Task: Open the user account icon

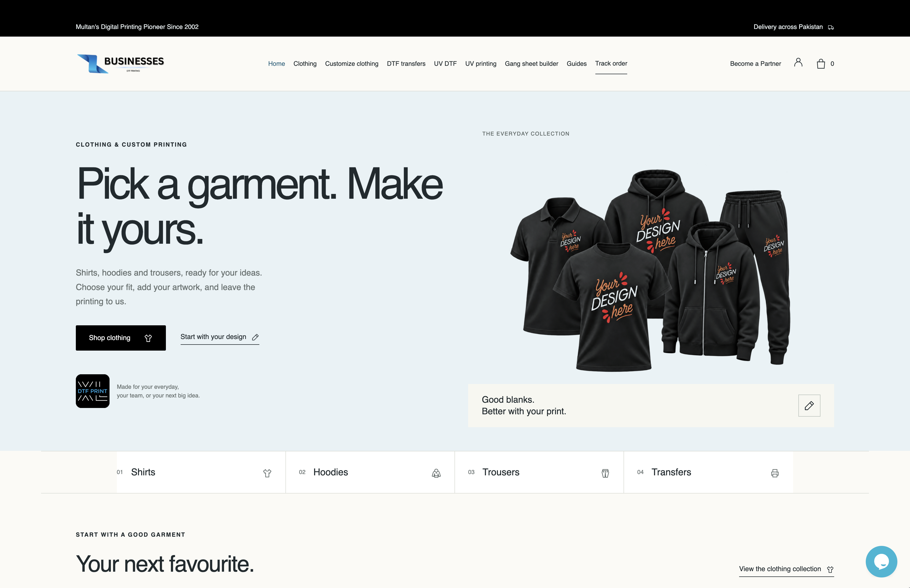Action: click(x=798, y=63)
